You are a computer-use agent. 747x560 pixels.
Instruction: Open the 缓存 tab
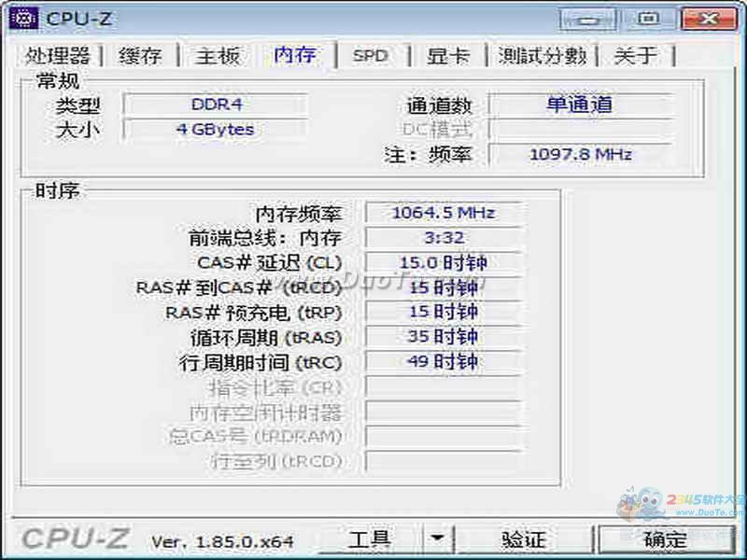(138, 56)
